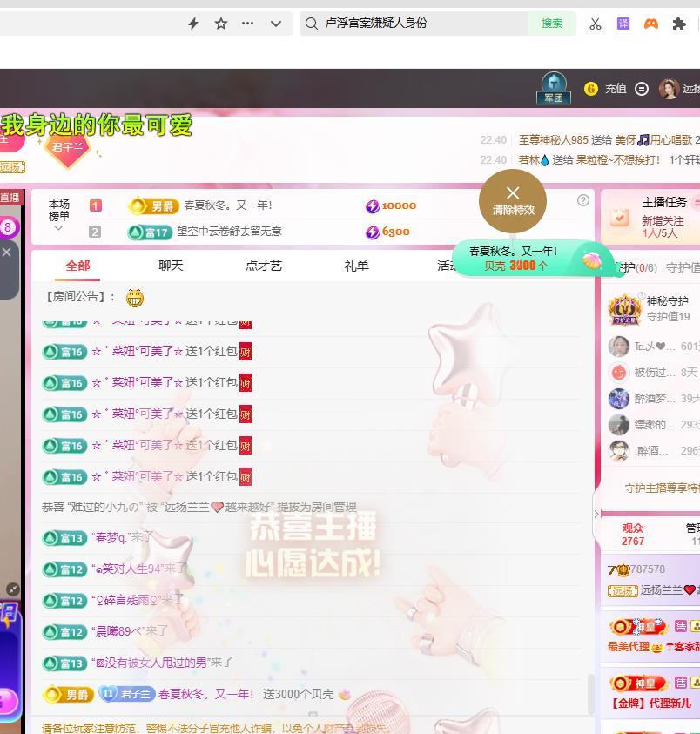The image size is (700, 734).
Task: Open the three-dots more menu
Action: [x=248, y=24]
